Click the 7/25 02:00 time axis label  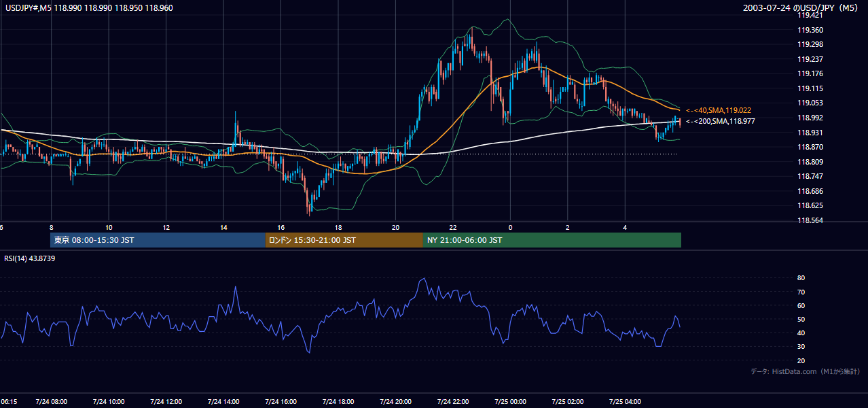pyautogui.click(x=568, y=402)
